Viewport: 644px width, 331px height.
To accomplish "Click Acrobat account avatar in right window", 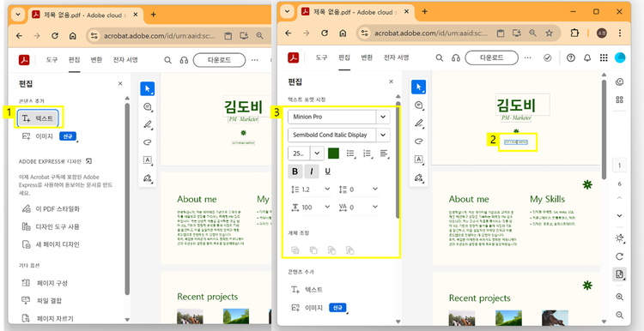I will (620, 57).
